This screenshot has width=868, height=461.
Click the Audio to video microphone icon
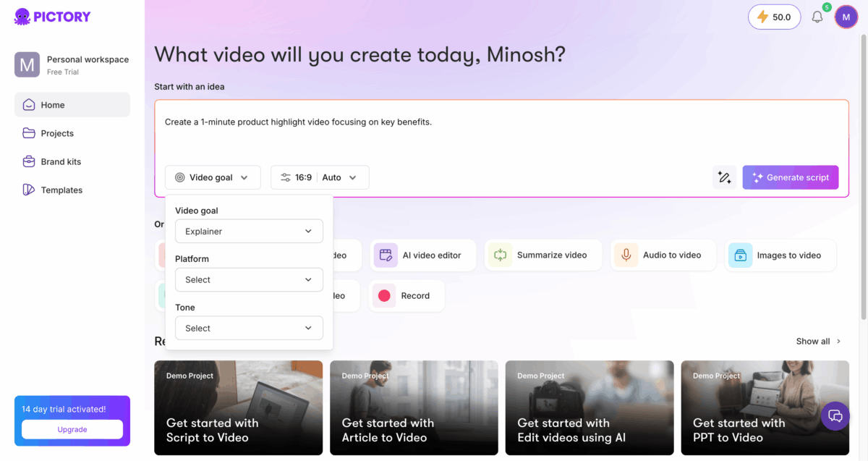click(626, 255)
